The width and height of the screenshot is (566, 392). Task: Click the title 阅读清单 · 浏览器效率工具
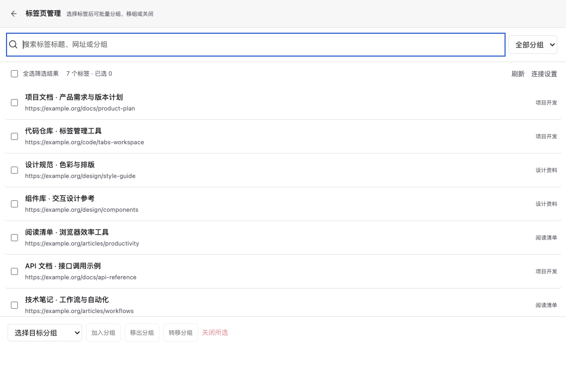[67, 232]
